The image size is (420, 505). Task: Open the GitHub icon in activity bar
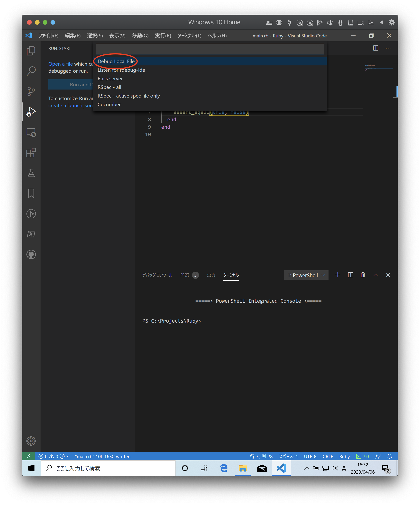point(31,254)
